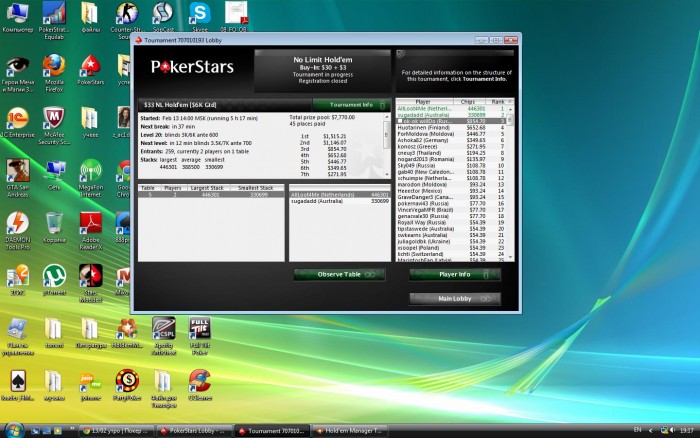Open the HoldemManager desktop shortcut

[x=127, y=333]
